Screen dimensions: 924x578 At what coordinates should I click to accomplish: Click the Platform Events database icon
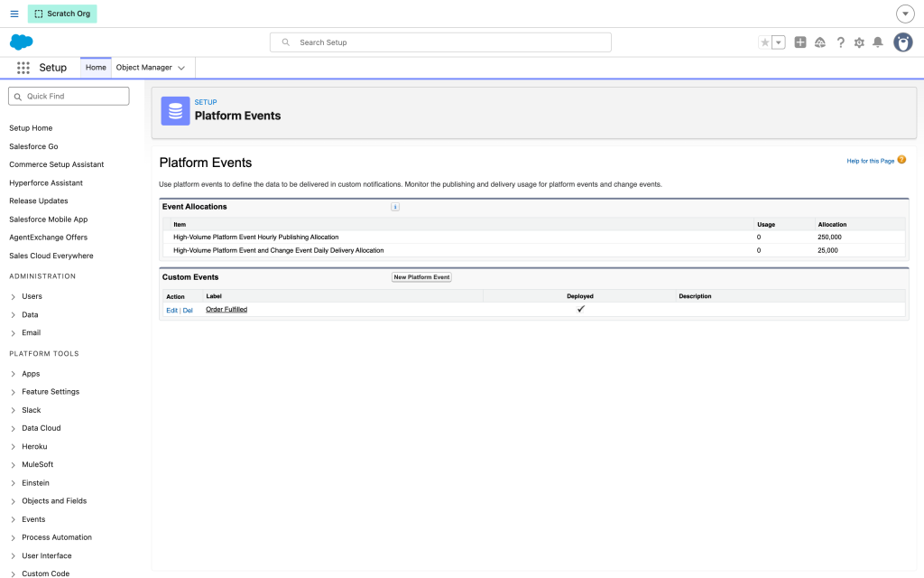click(x=176, y=111)
